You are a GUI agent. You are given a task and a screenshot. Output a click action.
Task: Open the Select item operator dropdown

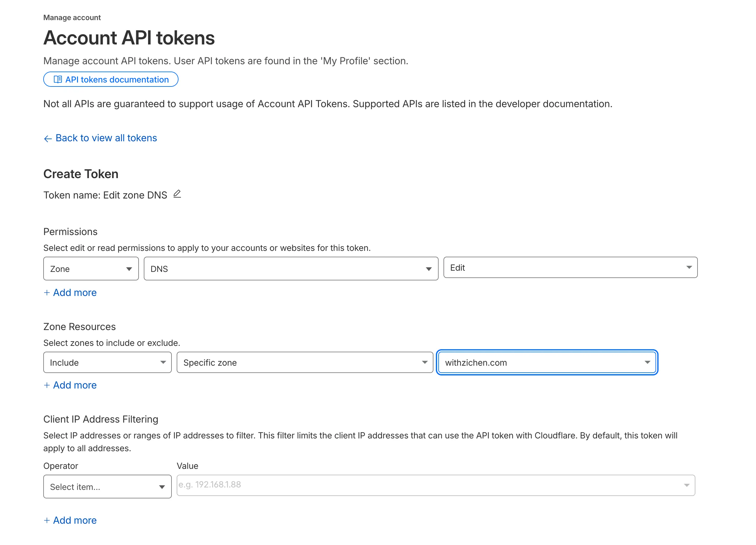[107, 486]
